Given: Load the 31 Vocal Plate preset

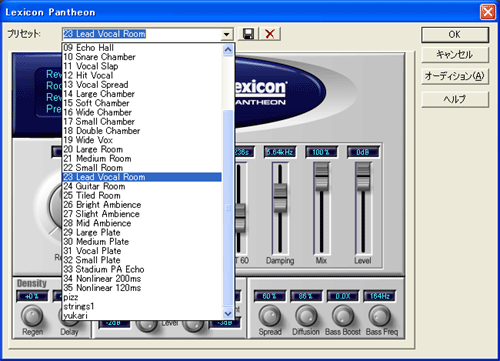Looking at the screenshot, I should coord(142,251).
